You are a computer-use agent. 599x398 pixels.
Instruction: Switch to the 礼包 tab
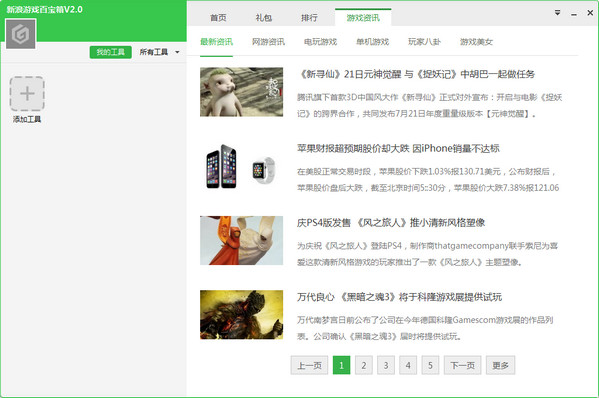(x=264, y=18)
